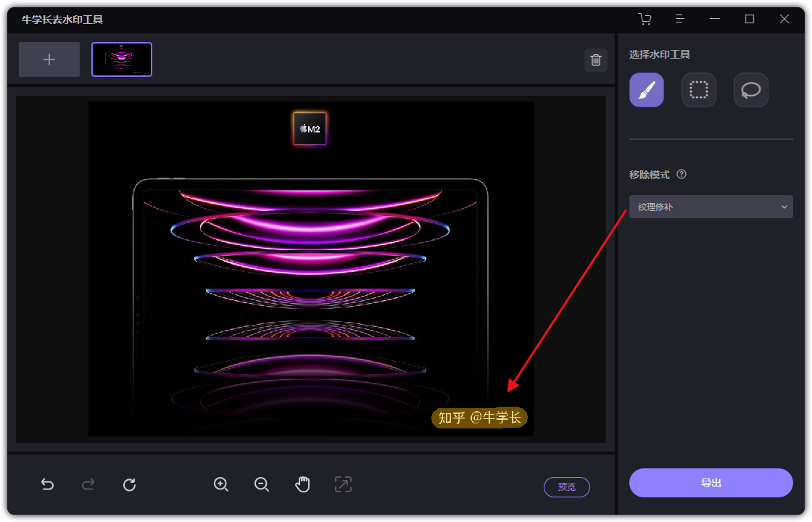Click the 选择水印工具 heading text
This screenshot has height=522, width=812.
(659, 54)
